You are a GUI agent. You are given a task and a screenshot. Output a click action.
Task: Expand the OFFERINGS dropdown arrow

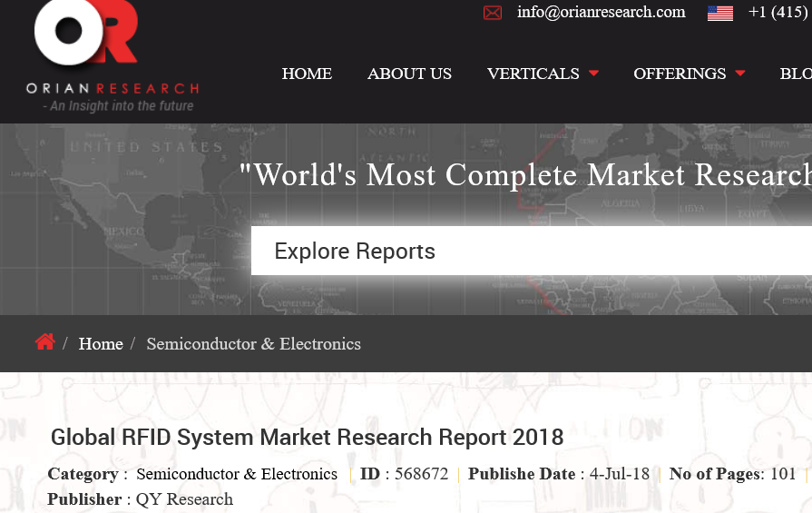740,74
